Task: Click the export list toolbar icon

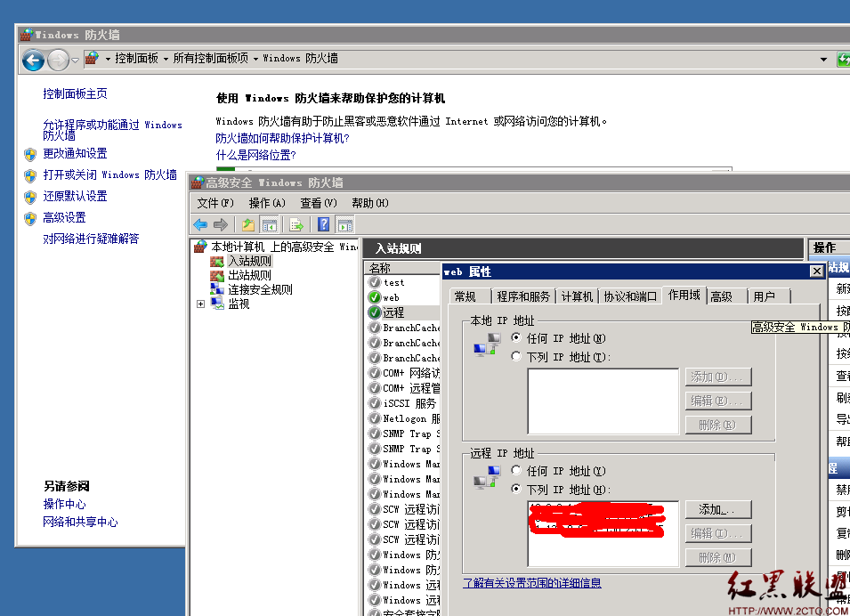Action: tap(296, 225)
